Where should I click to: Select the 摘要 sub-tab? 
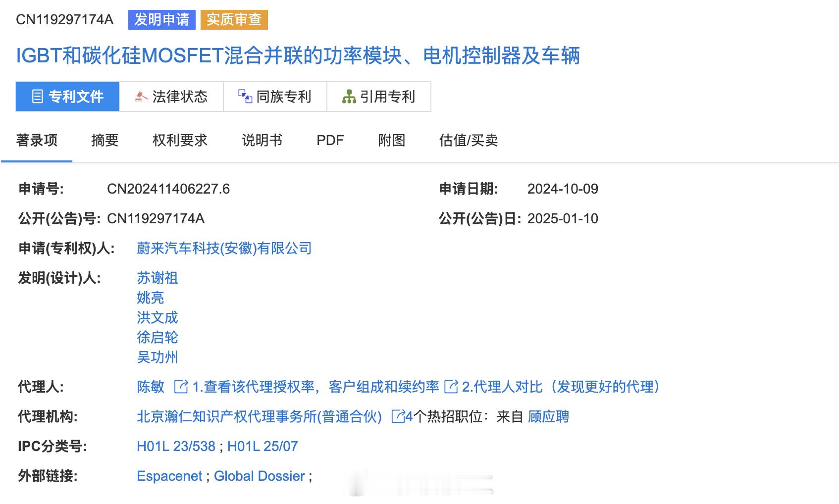pos(105,140)
